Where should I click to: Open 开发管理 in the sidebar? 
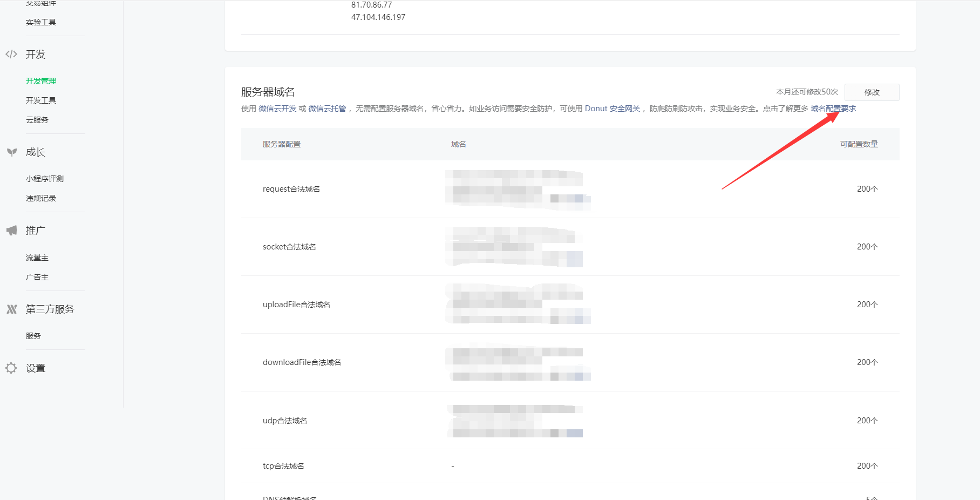[41, 81]
